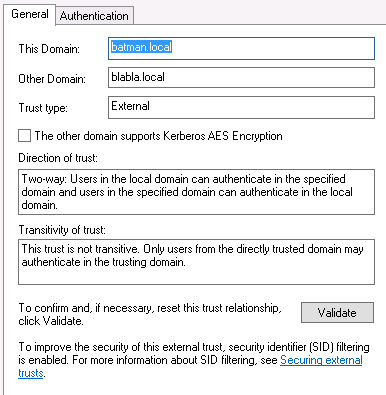The height and width of the screenshot is (395, 386).
Task: Click the word 'Two-way' in the direction box
Action: (44, 179)
